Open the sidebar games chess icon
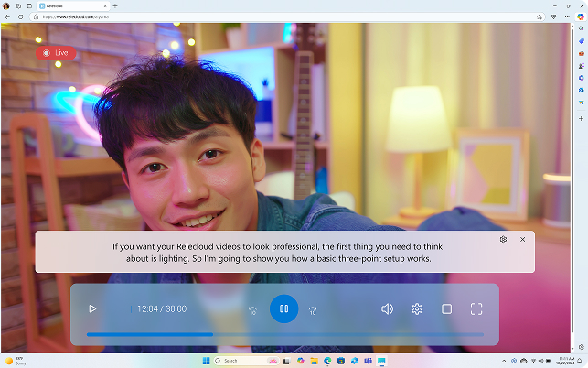Screen dimensions: 588x368 [x=581, y=66]
